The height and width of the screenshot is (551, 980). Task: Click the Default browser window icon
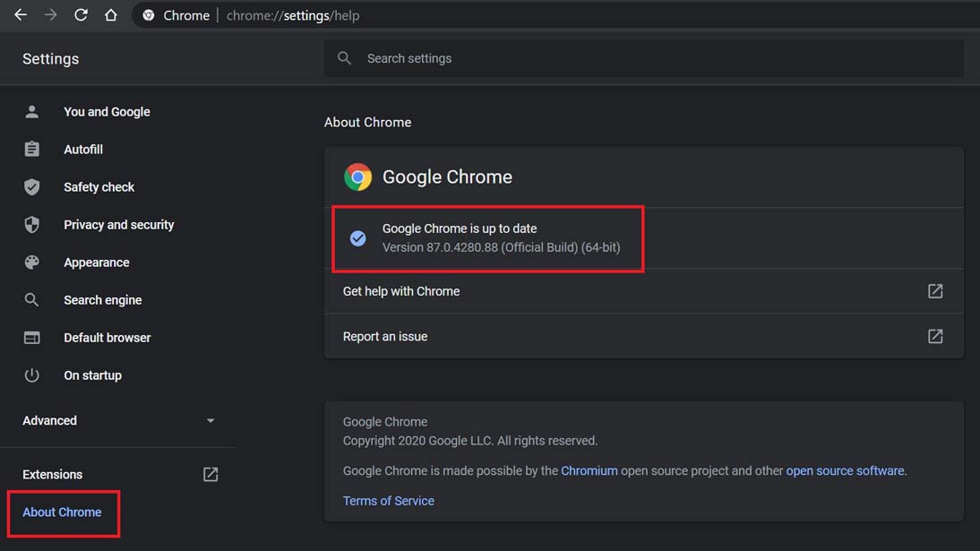pyautogui.click(x=32, y=338)
